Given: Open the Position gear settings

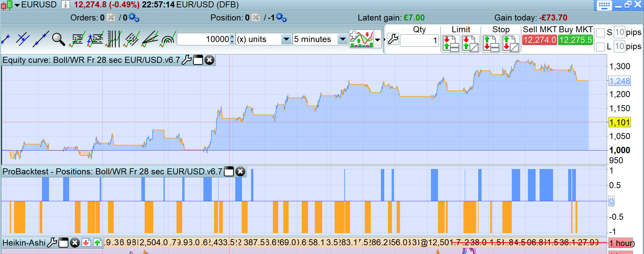Looking at the screenshot, I should click(281, 17).
